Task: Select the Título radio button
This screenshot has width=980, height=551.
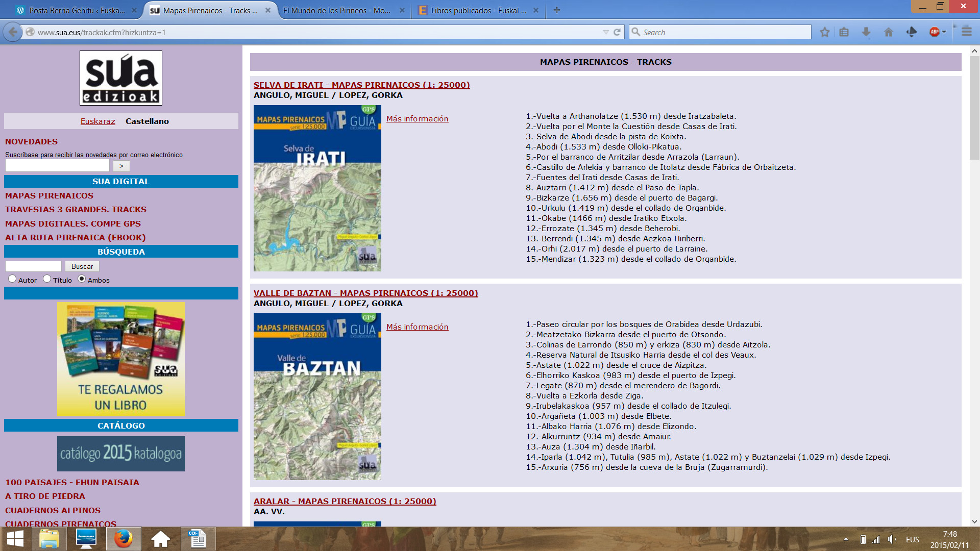Action: tap(47, 279)
